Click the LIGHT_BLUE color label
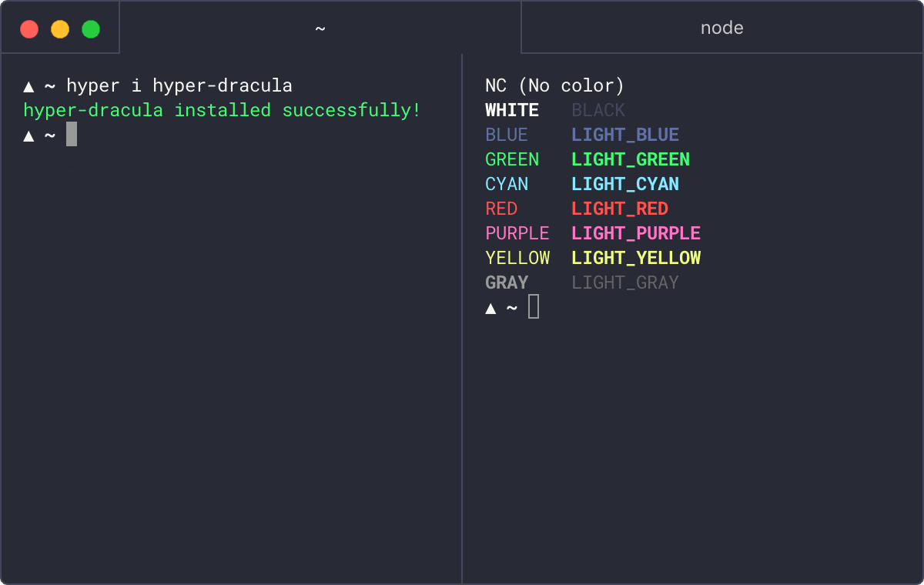 [x=624, y=135]
